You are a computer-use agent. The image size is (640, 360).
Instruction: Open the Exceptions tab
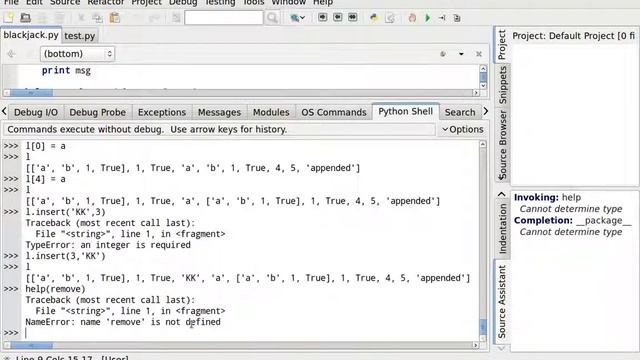pos(162,112)
